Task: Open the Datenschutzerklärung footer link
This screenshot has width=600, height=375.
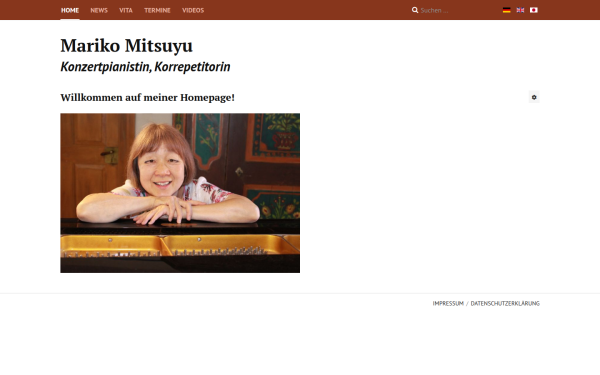Action: pos(505,303)
